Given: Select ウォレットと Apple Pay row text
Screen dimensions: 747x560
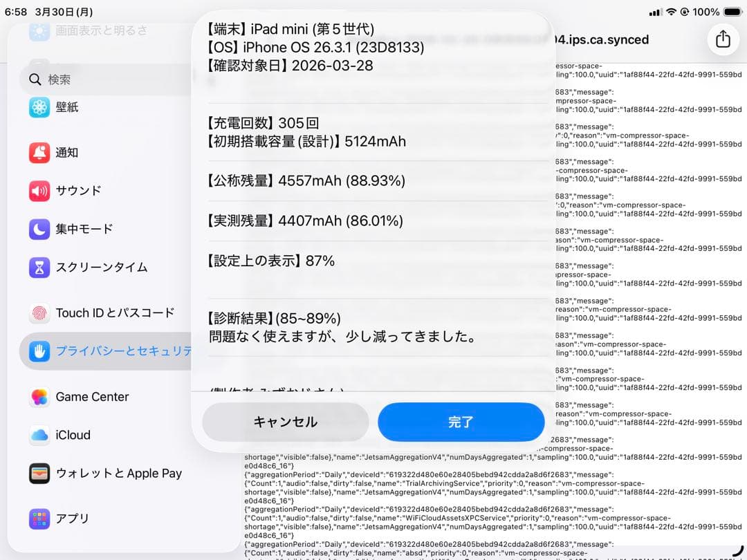Looking at the screenshot, I should pos(119,474).
